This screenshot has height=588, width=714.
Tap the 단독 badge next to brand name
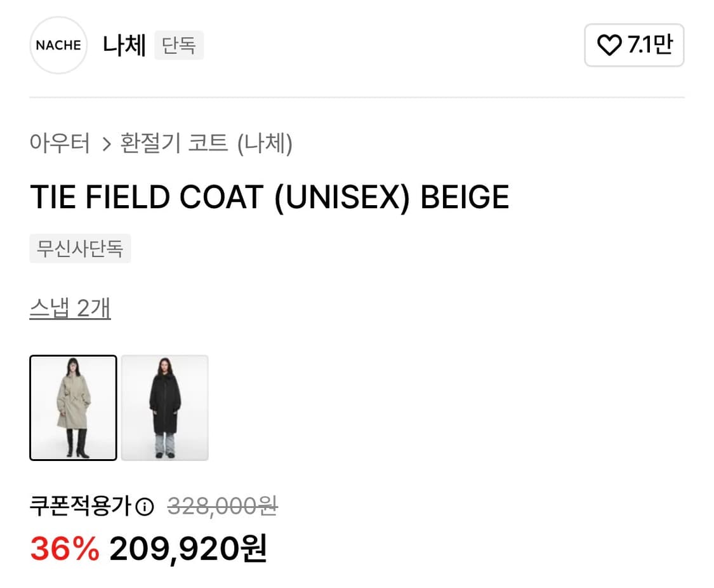[178, 45]
